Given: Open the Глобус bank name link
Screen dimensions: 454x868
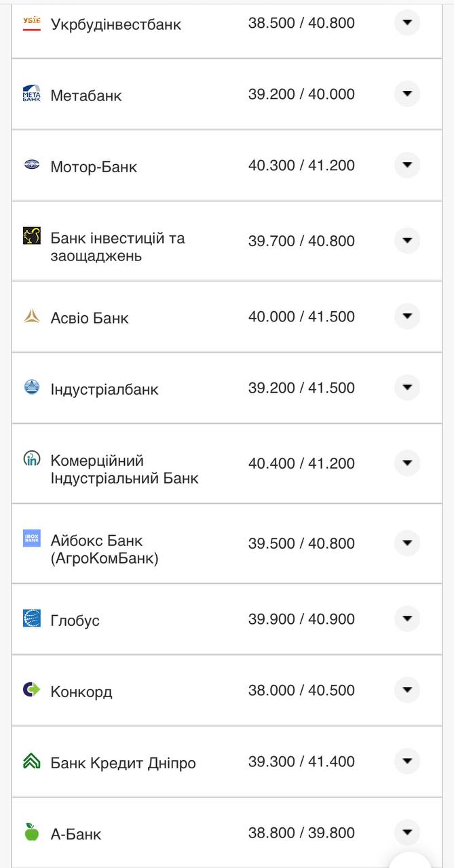Looking at the screenshot, I should click(x=75, y=620).
